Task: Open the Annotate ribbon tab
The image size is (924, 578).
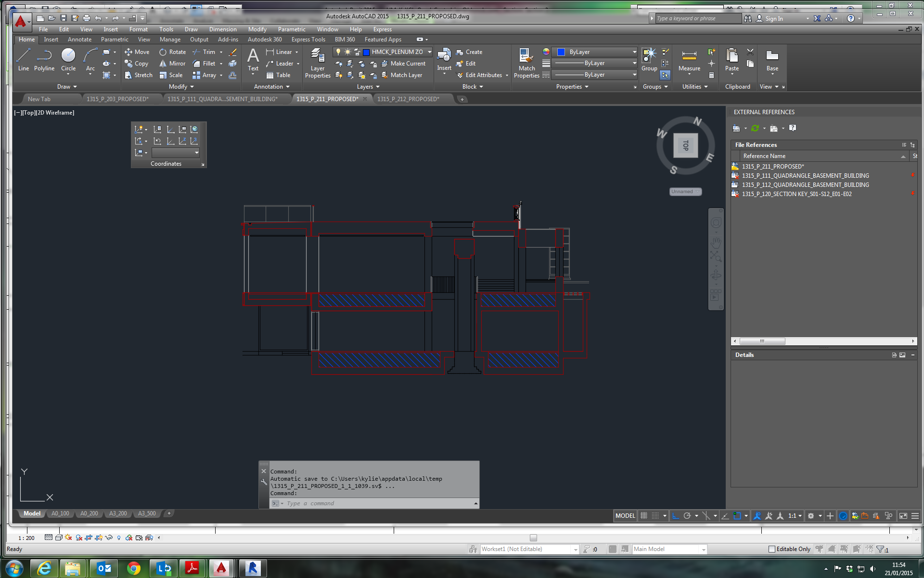Action: click(x=79, y=39)
